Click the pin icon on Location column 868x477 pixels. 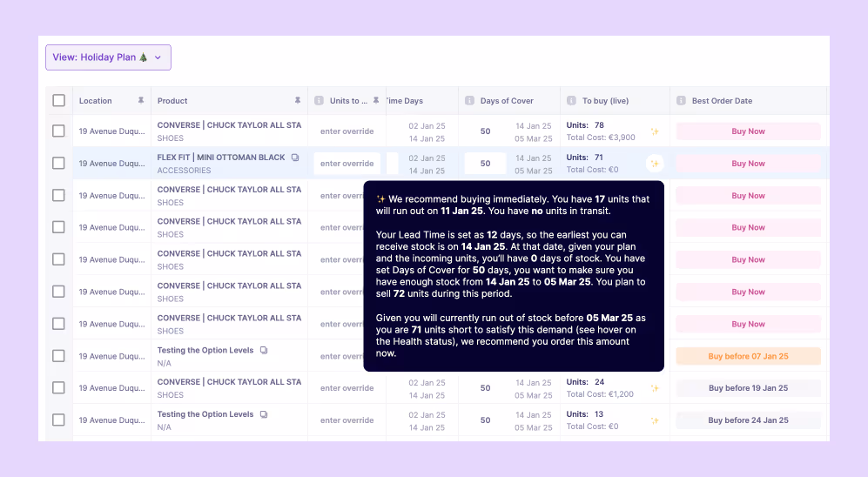pos(141,100)
